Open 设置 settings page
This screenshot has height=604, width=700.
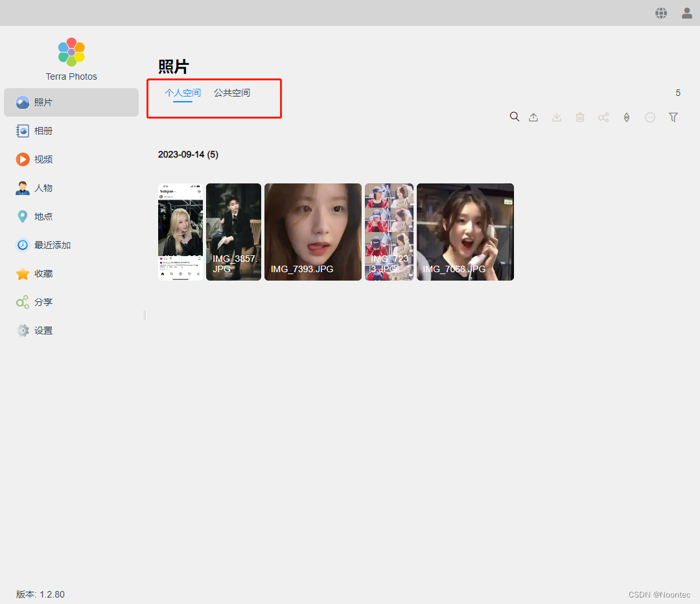(x=43, y=331)
